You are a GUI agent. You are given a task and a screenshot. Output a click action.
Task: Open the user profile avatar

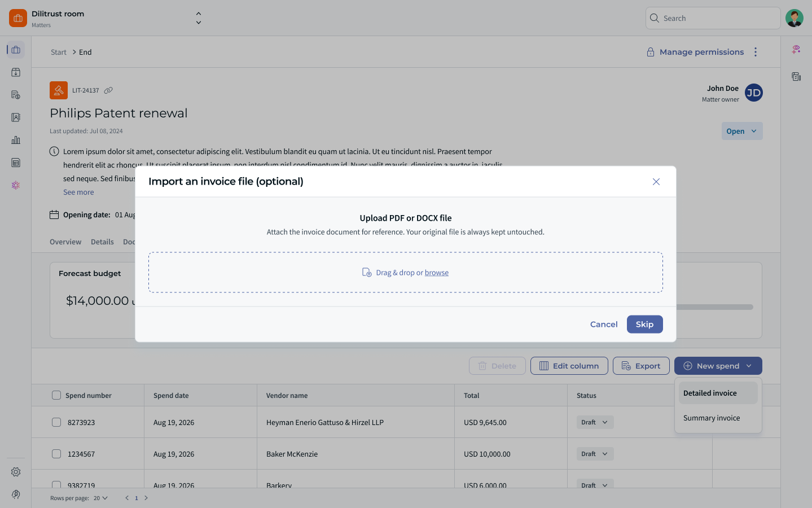tap(795, 18)
